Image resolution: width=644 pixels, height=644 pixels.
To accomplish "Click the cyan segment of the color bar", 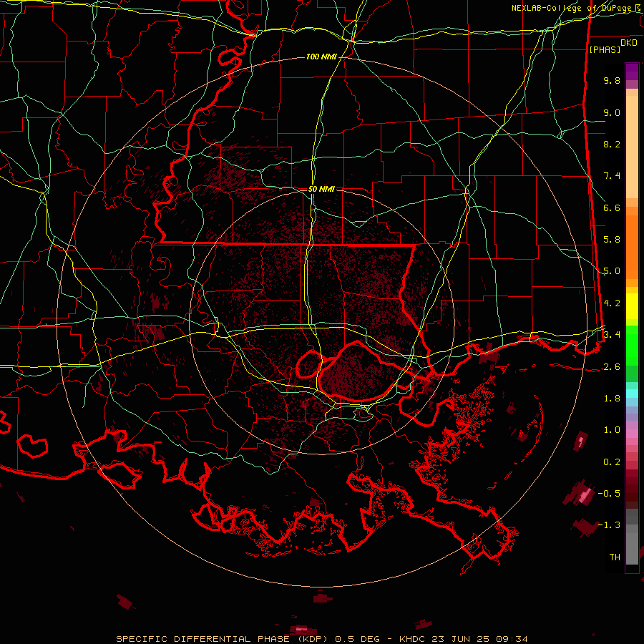I will 632,394.
